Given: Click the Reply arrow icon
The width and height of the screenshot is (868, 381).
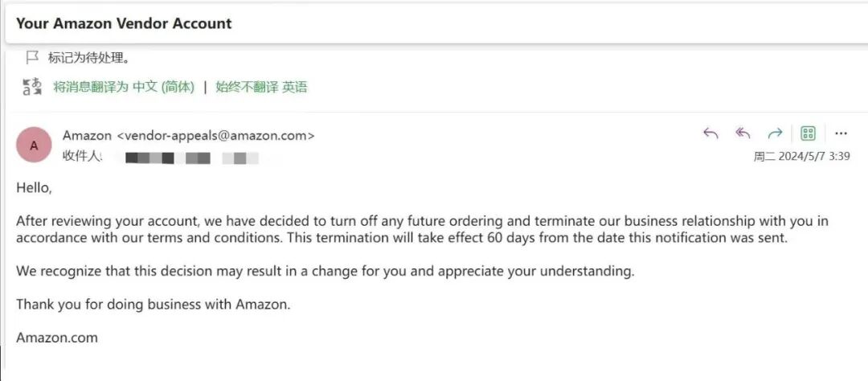Looking at the screenshot, I should [710, 133].
